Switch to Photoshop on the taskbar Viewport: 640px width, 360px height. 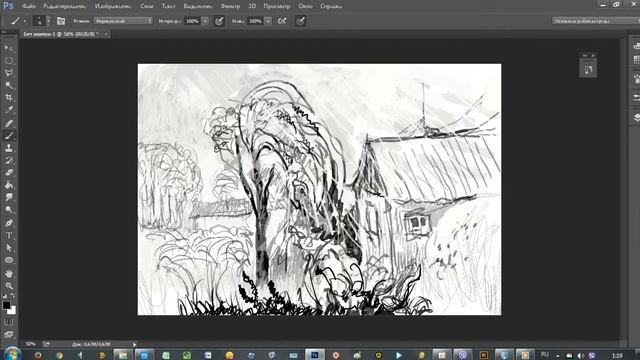(x=315, y=355)
